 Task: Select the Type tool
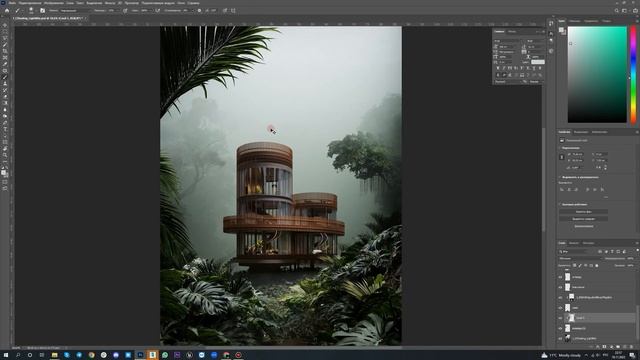[x=5, y=129]
